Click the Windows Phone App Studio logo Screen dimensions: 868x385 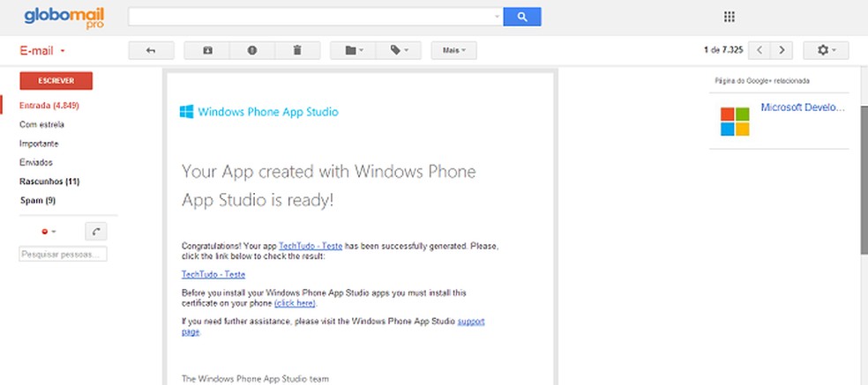coord(258,112)
